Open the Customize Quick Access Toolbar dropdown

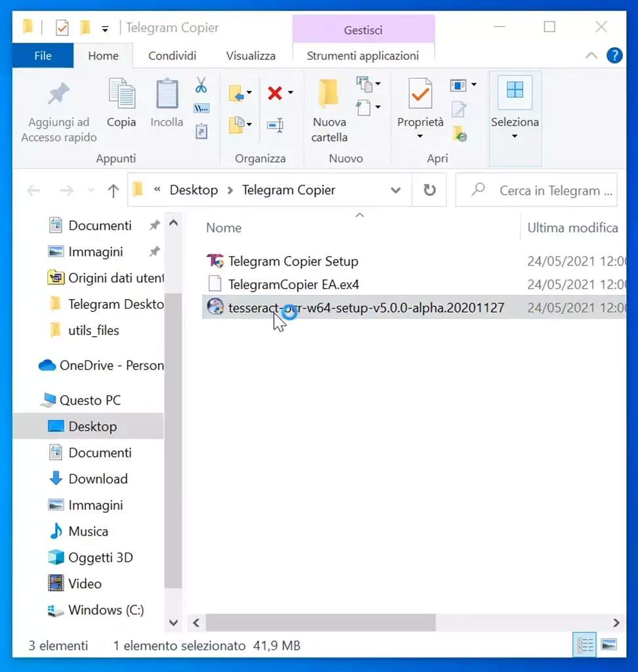click(x=105, y=29)
